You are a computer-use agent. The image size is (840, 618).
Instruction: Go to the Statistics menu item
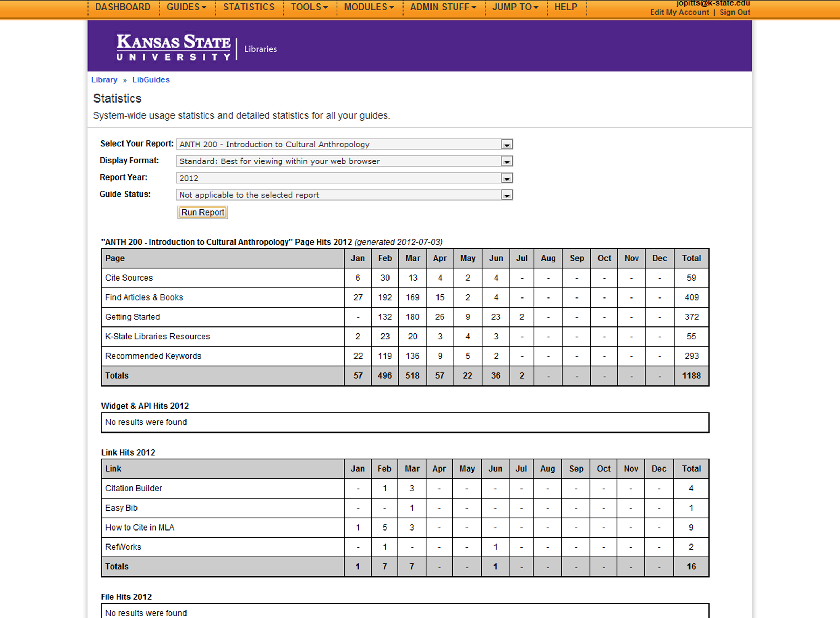point(249,7)
